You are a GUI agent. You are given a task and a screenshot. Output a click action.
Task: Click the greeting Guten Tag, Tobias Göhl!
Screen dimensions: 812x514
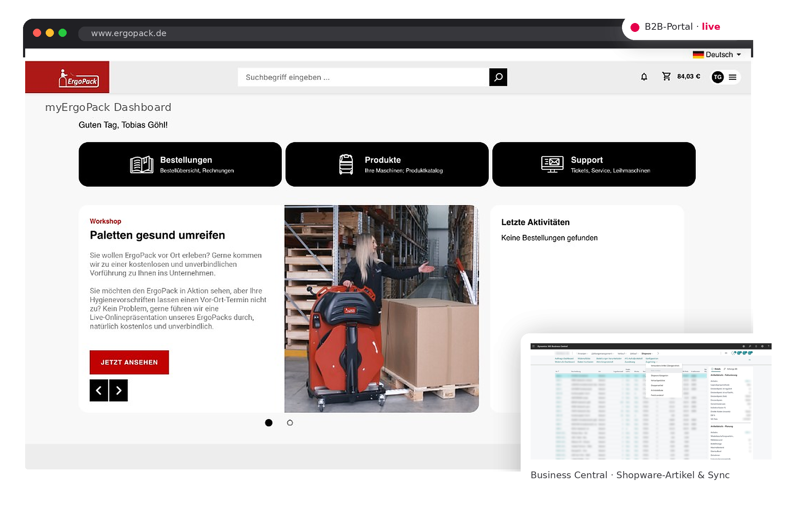(x=123, y=125)
